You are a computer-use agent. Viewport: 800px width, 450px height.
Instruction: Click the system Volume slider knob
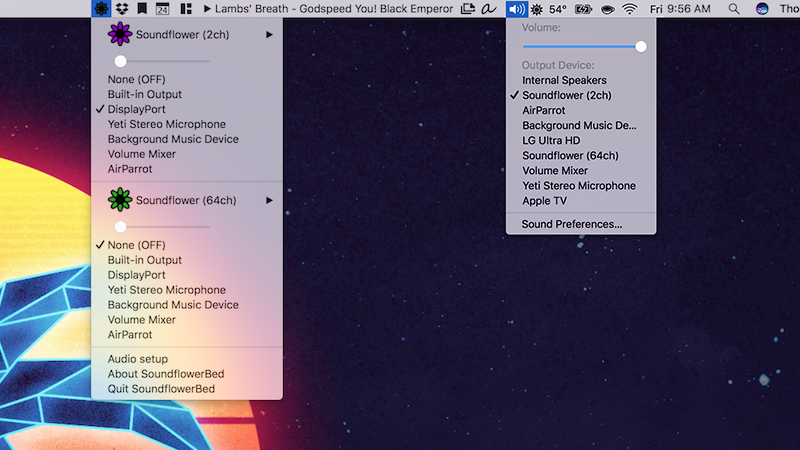pyautogui.click(x=641, y=46)
